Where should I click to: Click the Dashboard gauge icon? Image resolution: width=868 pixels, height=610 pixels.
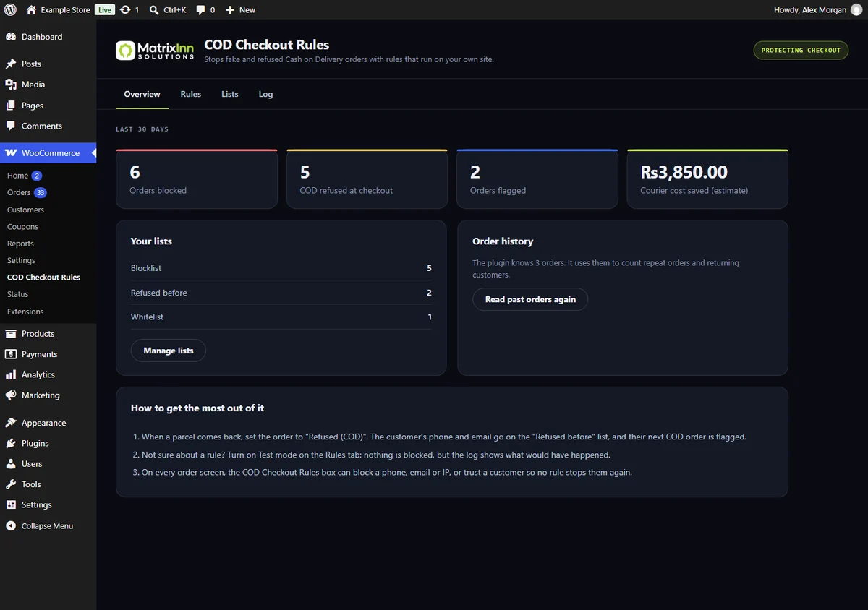point(11,37)
